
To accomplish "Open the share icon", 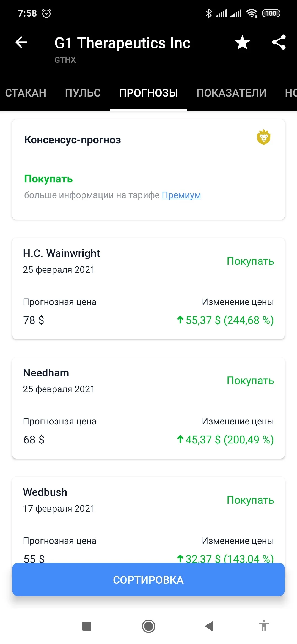I will [x=279, y=42].
